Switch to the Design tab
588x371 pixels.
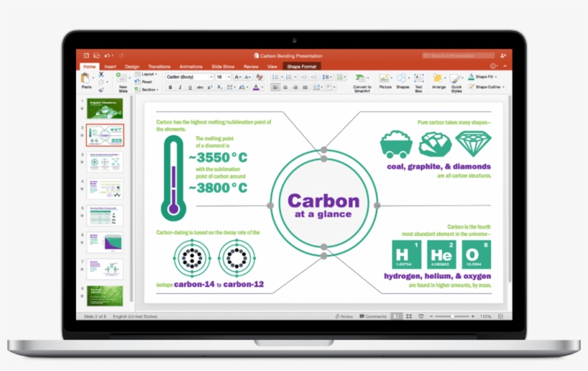coord(132,67)
